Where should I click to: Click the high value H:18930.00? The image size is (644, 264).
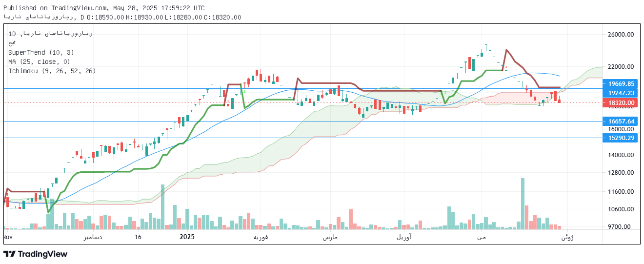point(144,17)
